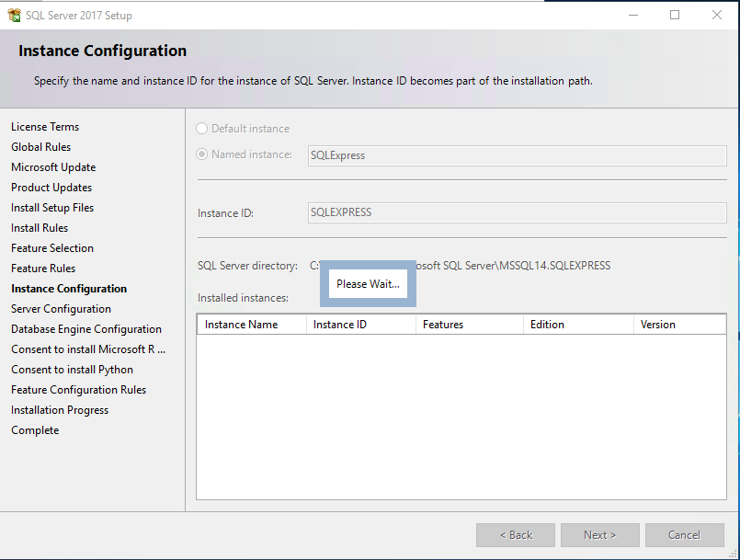The image size is (740, 560).
Task: Click the Installed instances label
Action: (243, 298)
